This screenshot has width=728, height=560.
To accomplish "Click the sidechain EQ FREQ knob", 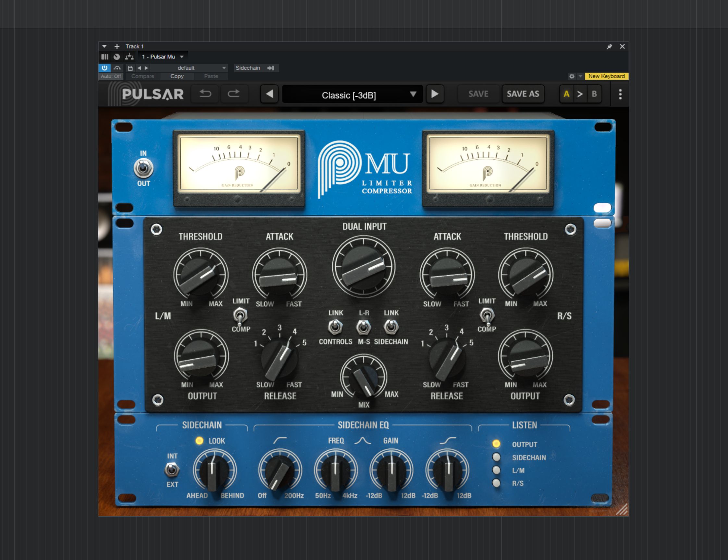I will 336,471.
